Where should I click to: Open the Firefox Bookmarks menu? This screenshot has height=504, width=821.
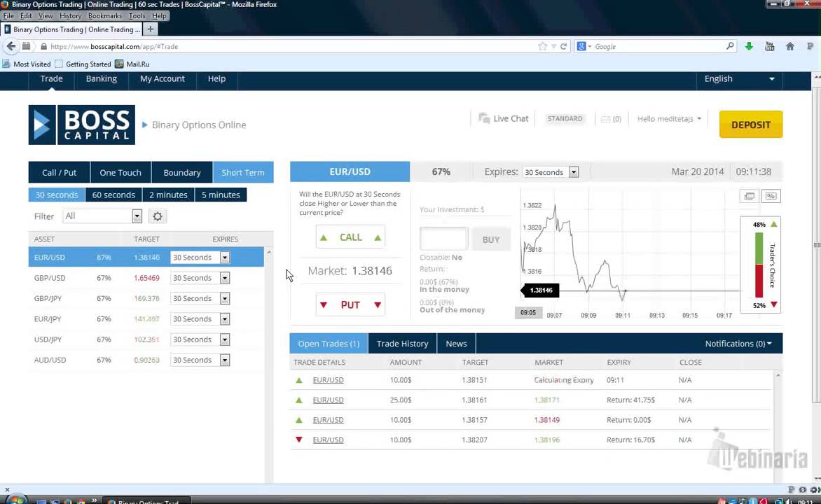coord(104,15)
